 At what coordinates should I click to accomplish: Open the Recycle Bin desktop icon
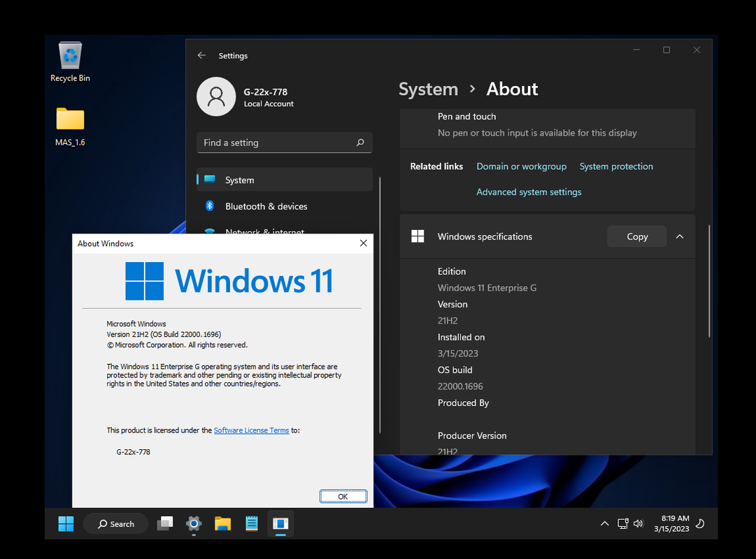(x=71, y=61)
